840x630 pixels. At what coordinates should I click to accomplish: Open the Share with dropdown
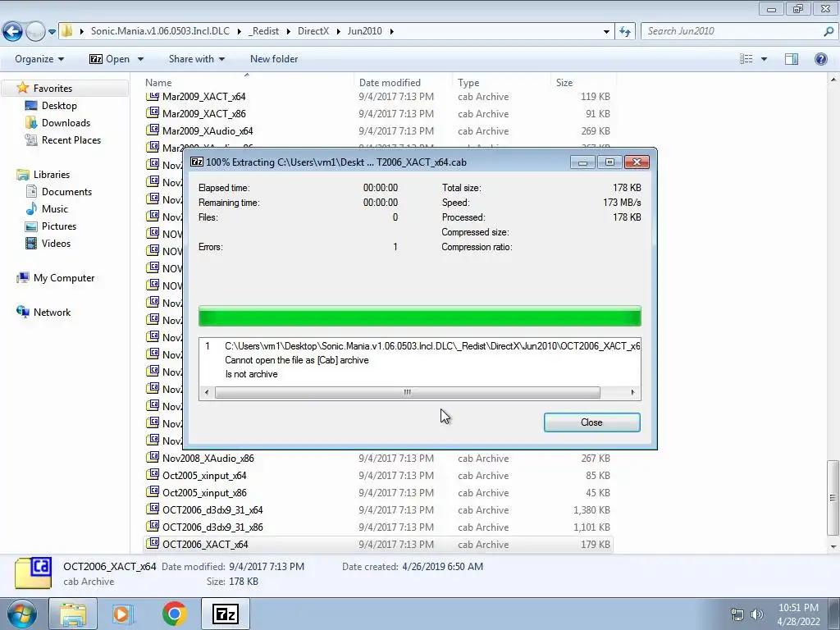[197, 59]
